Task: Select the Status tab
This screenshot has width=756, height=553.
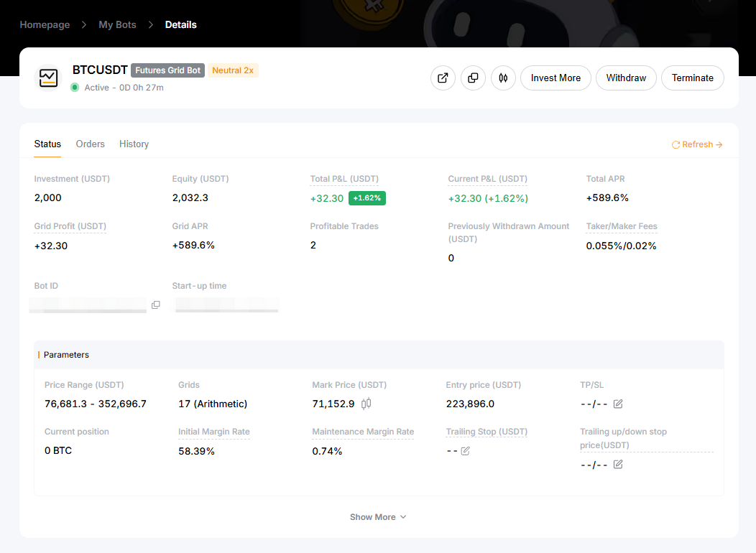Action: click(47, 144)
